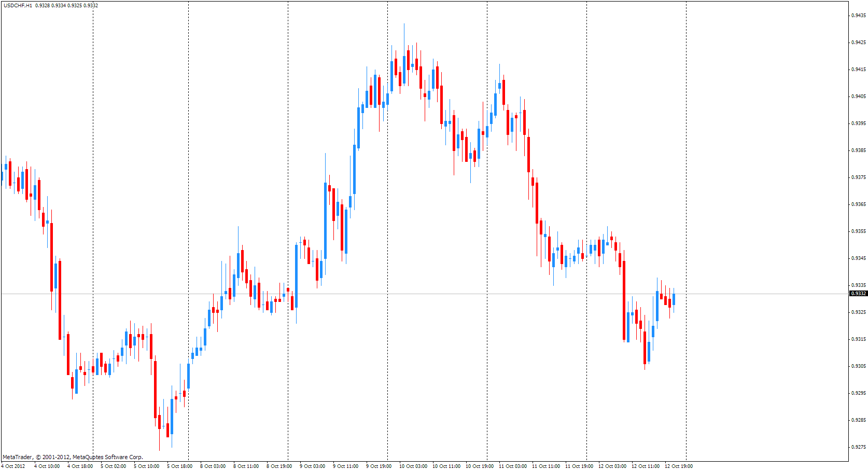The width and height of the screenshot is (868, 470).
Task: Select the 0.9385 level on price axis
Action: [x=859, y=150]
